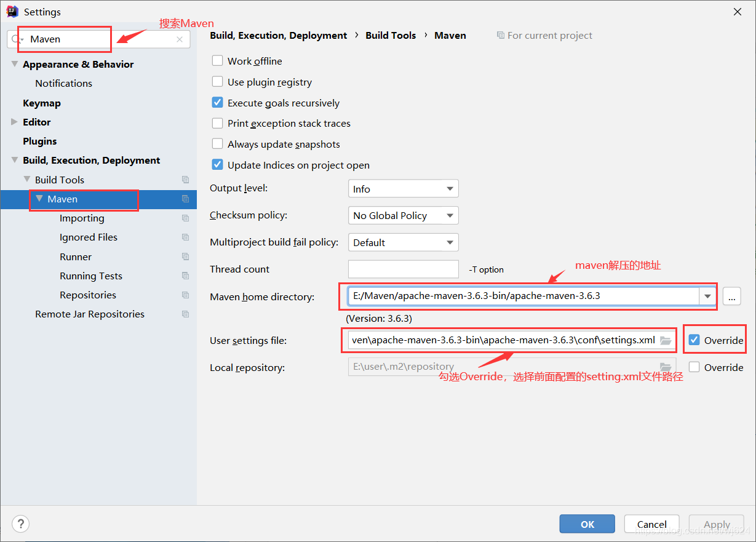Enable the Work offline checkbox
Screen dimensions: 756x542
click(217, 61)
